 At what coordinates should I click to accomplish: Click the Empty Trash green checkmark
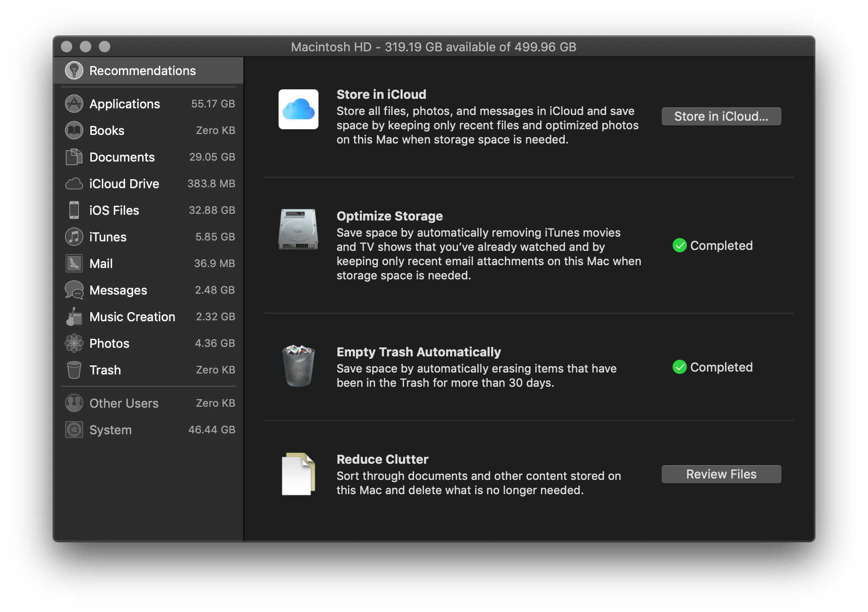(680, 367)
